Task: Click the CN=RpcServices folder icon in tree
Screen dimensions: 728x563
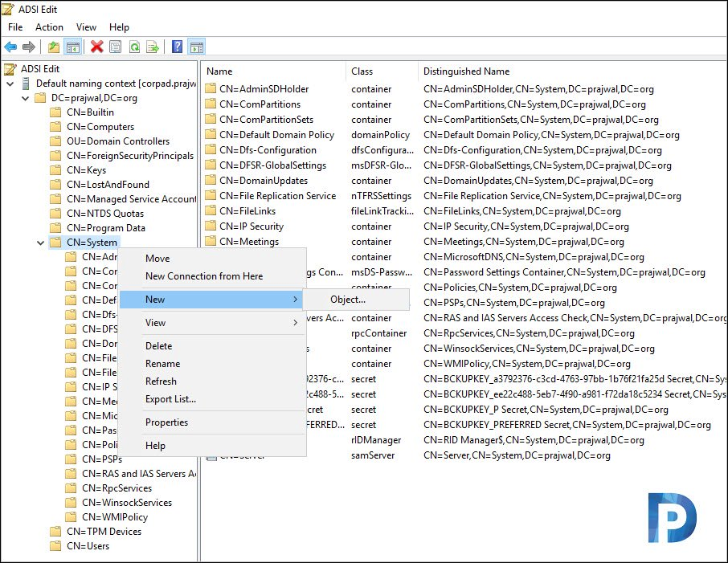Action: click(x=71, y=488)
